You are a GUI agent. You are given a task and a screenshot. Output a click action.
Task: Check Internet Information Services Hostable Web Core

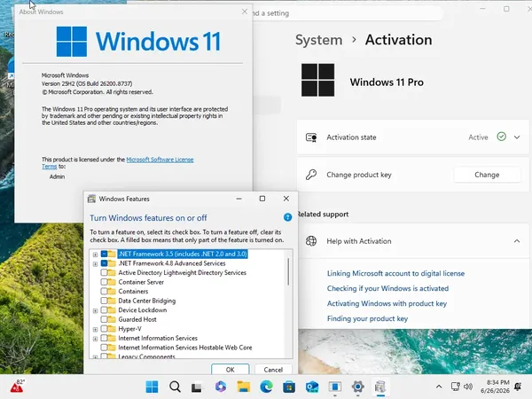104,348
